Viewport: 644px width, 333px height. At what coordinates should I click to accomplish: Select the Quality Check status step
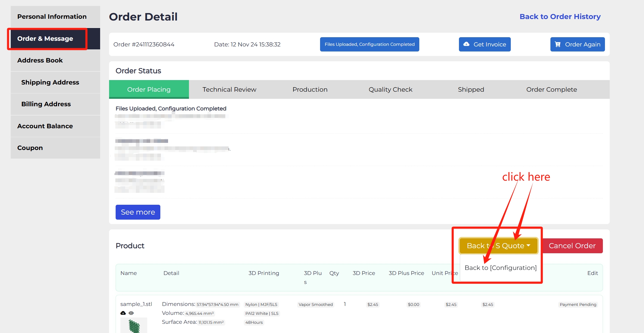390,90
